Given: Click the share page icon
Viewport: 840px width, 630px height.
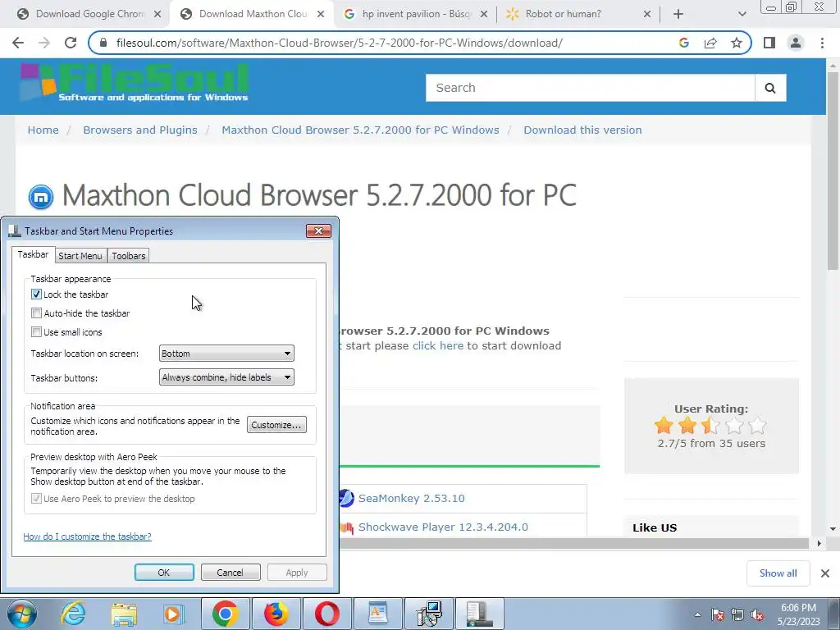Looking at the screenshot, I should [710, 43].
